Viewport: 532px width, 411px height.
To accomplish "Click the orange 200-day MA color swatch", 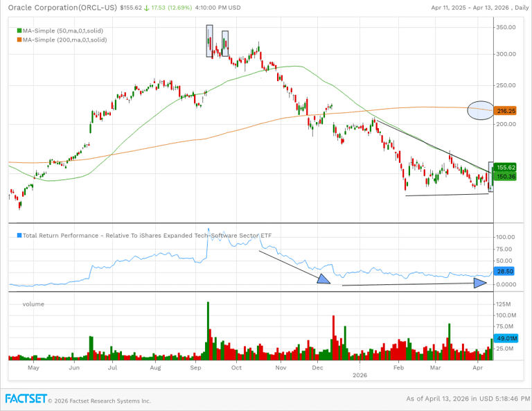I will (x=19, y=40).
